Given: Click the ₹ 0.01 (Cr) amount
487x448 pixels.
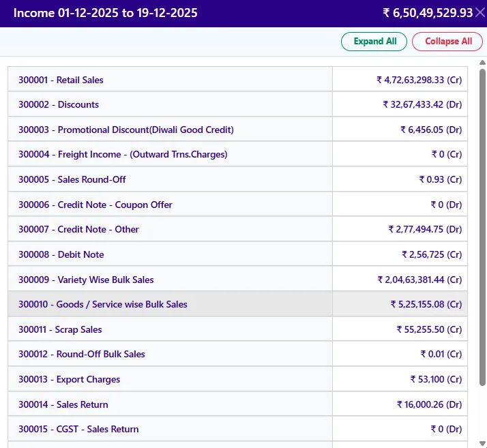Looking at the screenshot, I should 441,354.
